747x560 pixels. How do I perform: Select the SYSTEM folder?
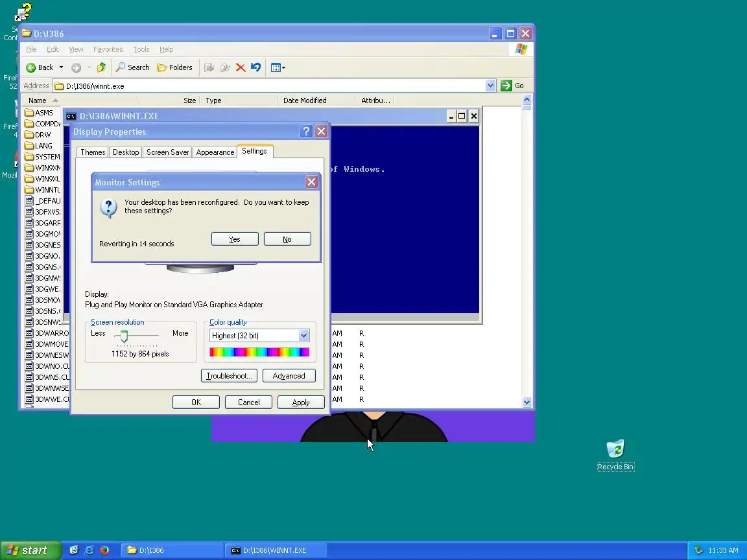pyautogui.click(x=42, y=157)
